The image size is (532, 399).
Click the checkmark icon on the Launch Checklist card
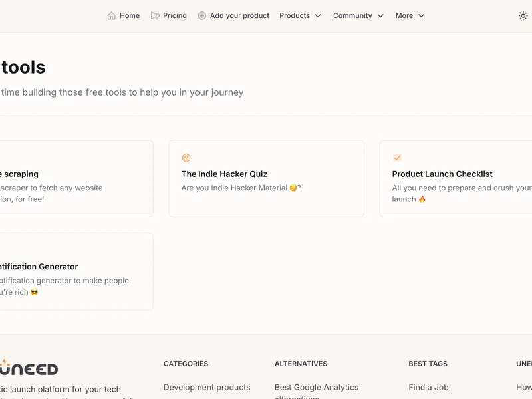(397, 158)
